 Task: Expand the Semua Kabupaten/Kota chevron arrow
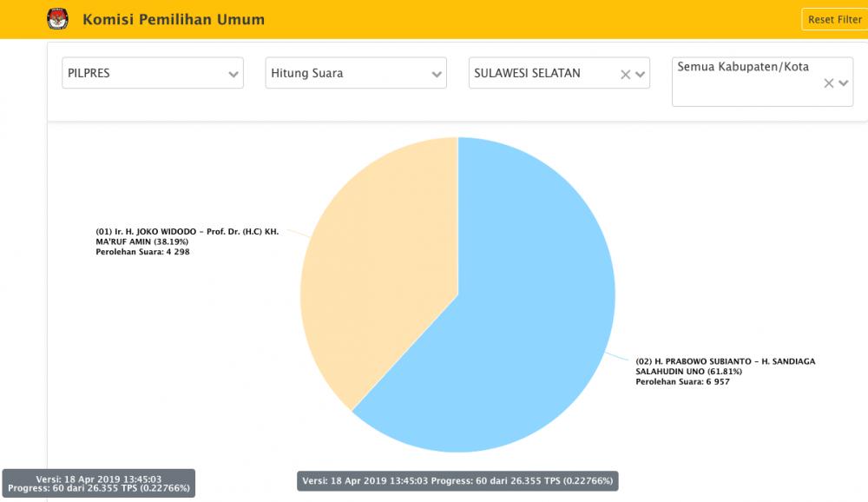(843, 83)
